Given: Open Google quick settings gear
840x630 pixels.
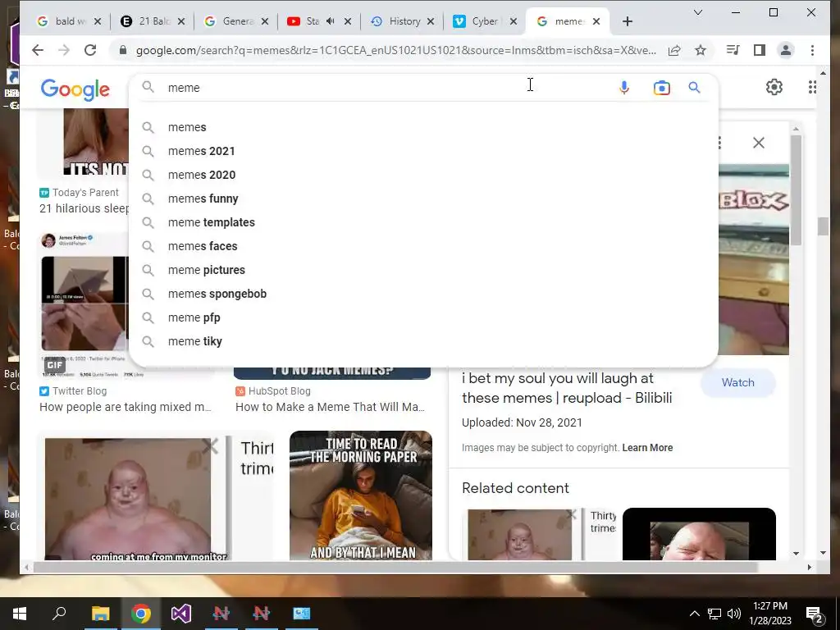Looking at the screenshot, I should (774, 87).
